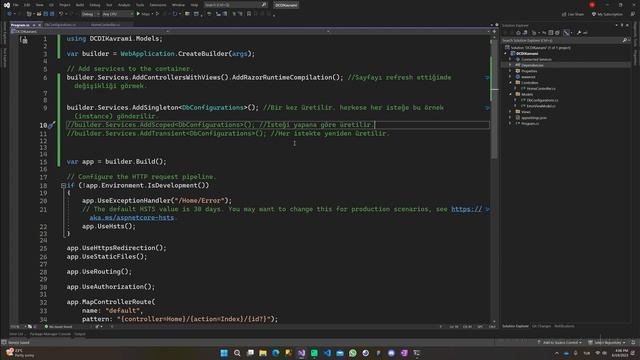Image resolution: width=640 pixels, height=360 pixels.
Task: Collapse the Controllers folder
Action: pos(510,82)
